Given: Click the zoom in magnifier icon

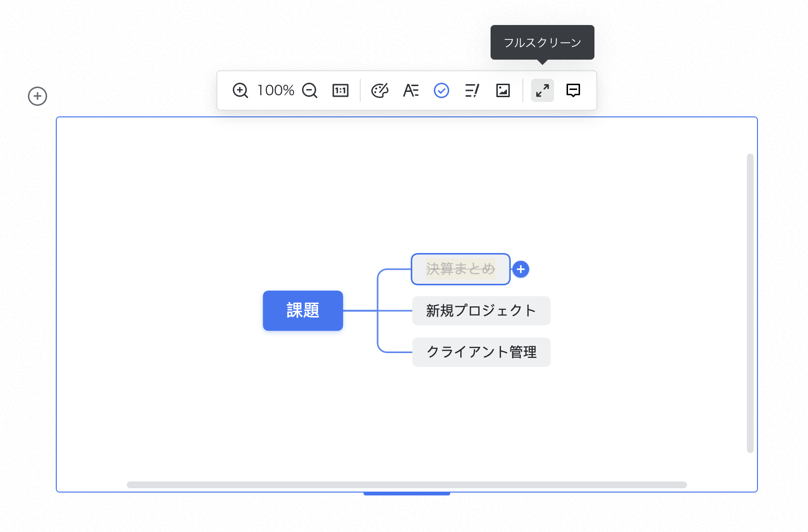Looking at the screenshot, I should click(x=240, y=90).
